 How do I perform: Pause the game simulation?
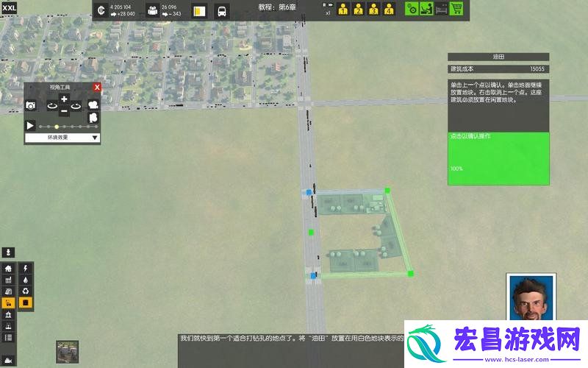[x=324, y=5]
